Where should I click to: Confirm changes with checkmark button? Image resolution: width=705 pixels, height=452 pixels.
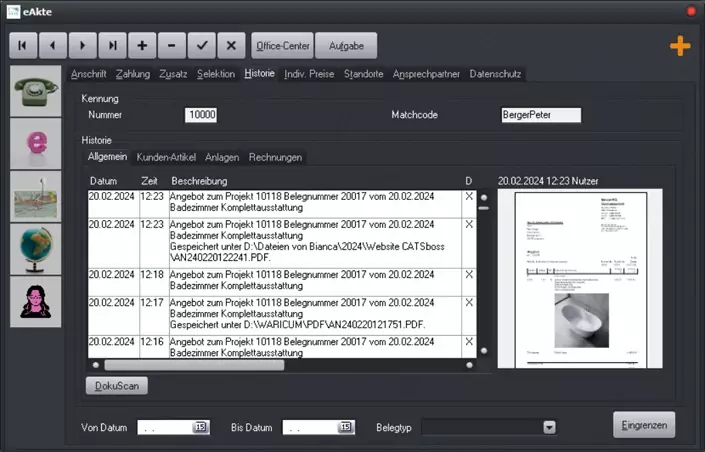(x=201, y=45)
